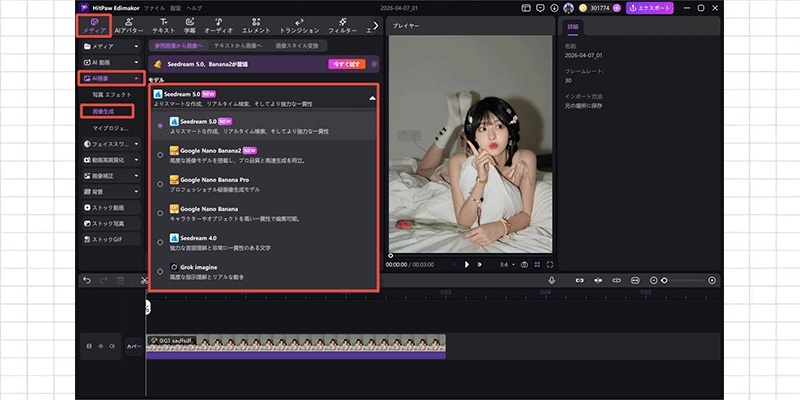Mute the video track speaker icon
The width and height of the screenshot is (800, 400).
(x=112, y=346)
